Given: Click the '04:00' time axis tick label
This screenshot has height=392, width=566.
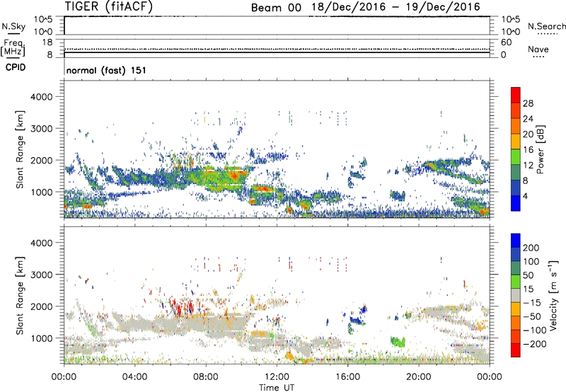Looking at the screenshot, I should pos(134,377).
